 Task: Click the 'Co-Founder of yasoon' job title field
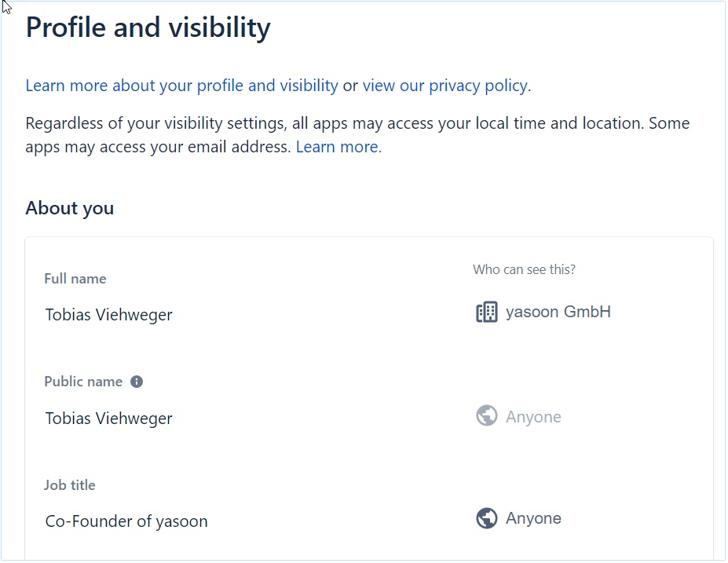[x=126, y=521]
